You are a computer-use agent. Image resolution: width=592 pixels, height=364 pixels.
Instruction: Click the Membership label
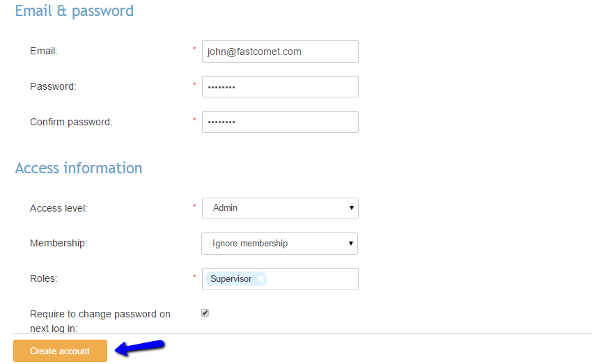pos(59,243)
